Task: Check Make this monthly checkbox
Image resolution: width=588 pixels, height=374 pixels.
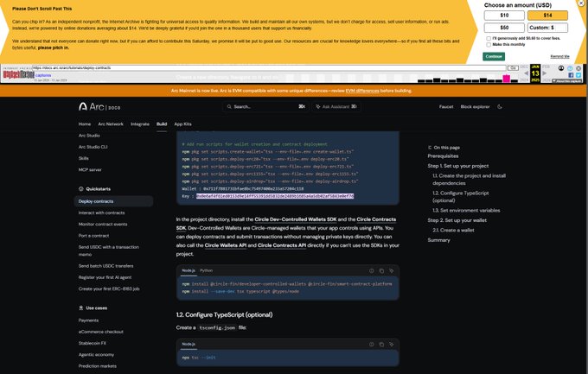Action: click(x=489, y=45)
